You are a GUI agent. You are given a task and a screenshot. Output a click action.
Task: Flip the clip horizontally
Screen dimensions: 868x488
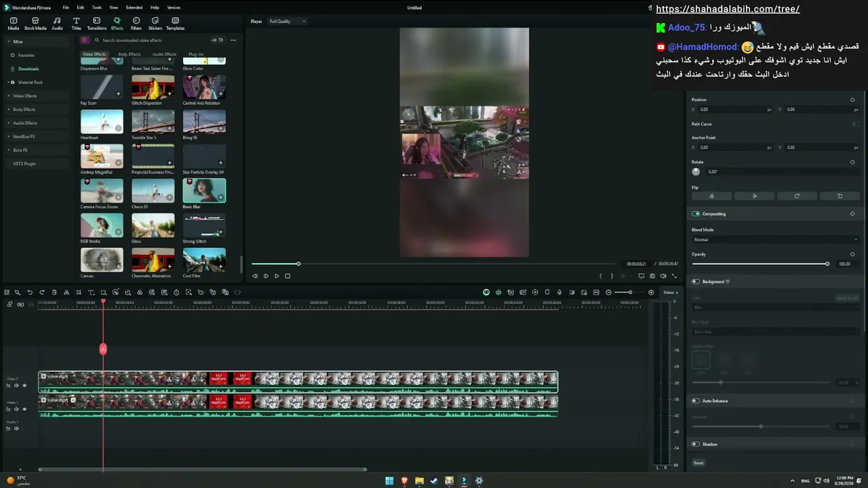click(x=711, y=196)
